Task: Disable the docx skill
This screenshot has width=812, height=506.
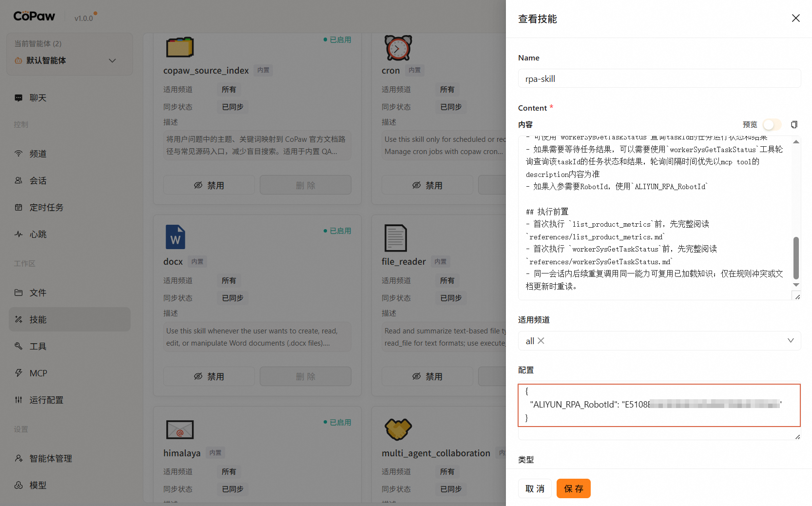Action: (x=209, y=376)
